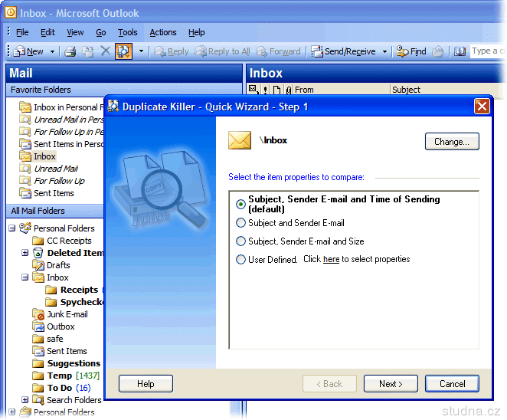Open the Receipts subfolder
Screen dimensions: 507x420
coord(72,290)
